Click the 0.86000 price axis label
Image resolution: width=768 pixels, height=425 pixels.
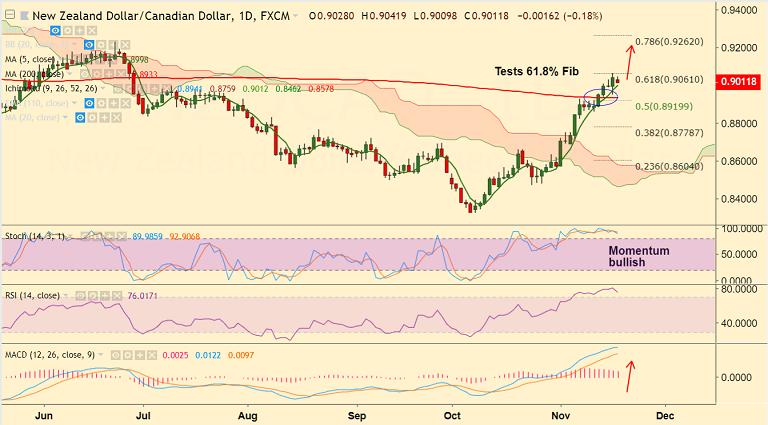pyautogui.click(x=741, y=161)
